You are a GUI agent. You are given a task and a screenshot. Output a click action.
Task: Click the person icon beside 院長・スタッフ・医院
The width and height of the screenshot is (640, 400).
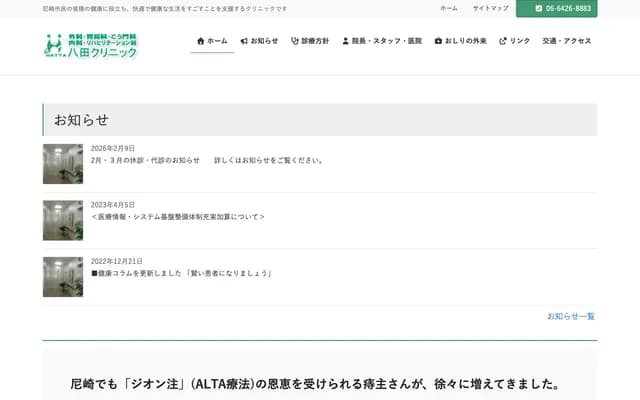(x=346, y=41)
